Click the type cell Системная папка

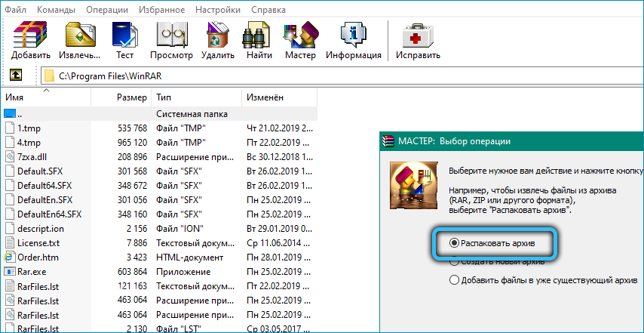(192, 114)
